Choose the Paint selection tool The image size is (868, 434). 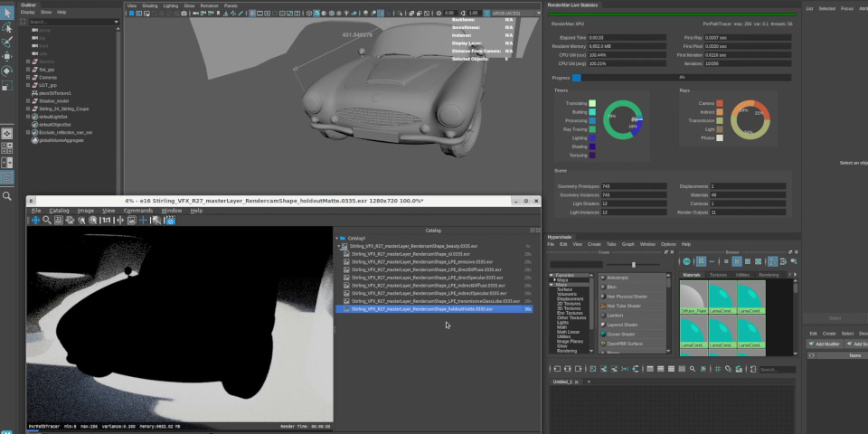(x=7, y=42)
